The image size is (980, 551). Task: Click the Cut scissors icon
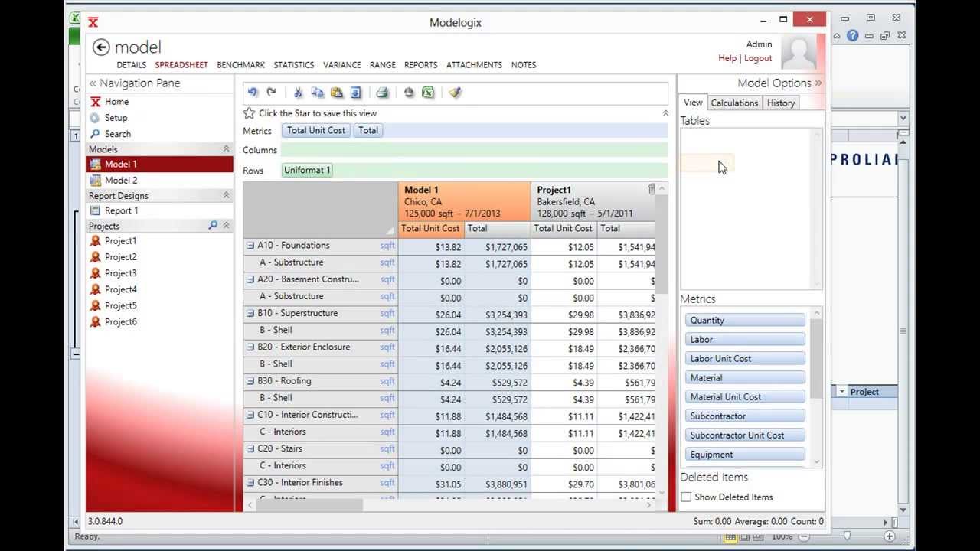point(298,93)
